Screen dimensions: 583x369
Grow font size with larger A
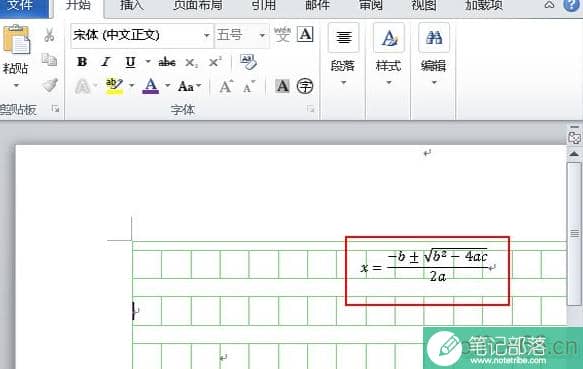tap(226, 86)
